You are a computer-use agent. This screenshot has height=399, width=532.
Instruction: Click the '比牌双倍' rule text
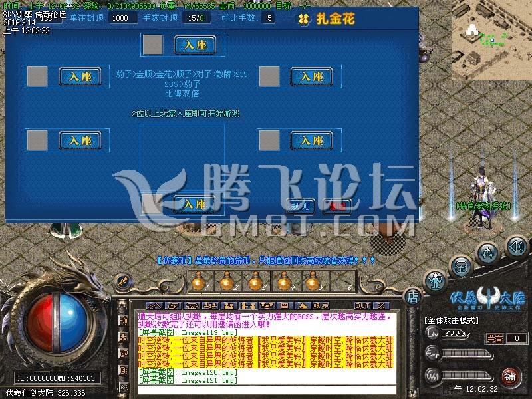click(182, 94)
